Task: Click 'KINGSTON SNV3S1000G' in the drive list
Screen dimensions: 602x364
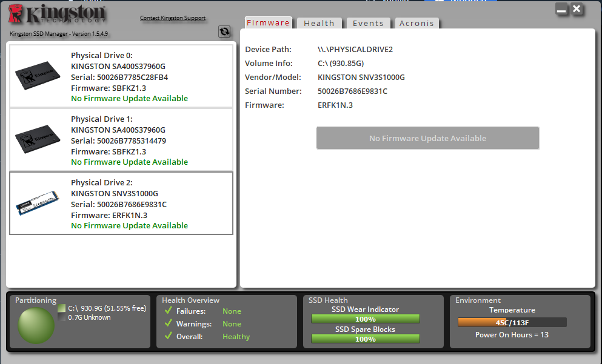Action: click(115, 193)
